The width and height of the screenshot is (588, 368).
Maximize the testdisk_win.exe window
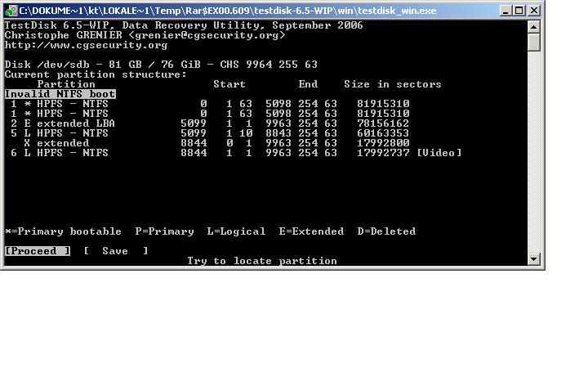pos(519,11)
